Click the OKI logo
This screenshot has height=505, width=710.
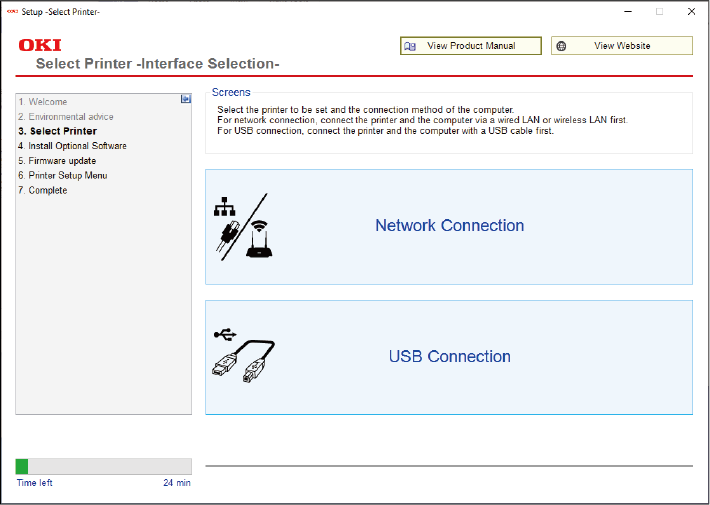pos(40,46)
